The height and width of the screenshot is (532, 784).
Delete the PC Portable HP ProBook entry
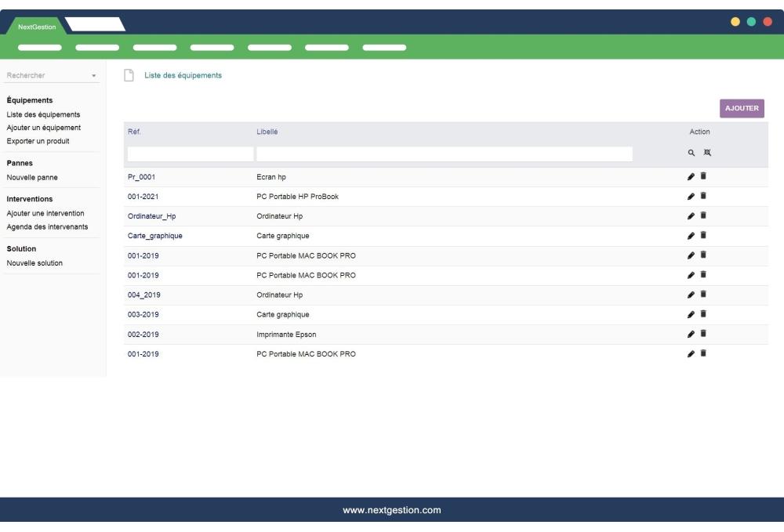[x=703, y=196]
